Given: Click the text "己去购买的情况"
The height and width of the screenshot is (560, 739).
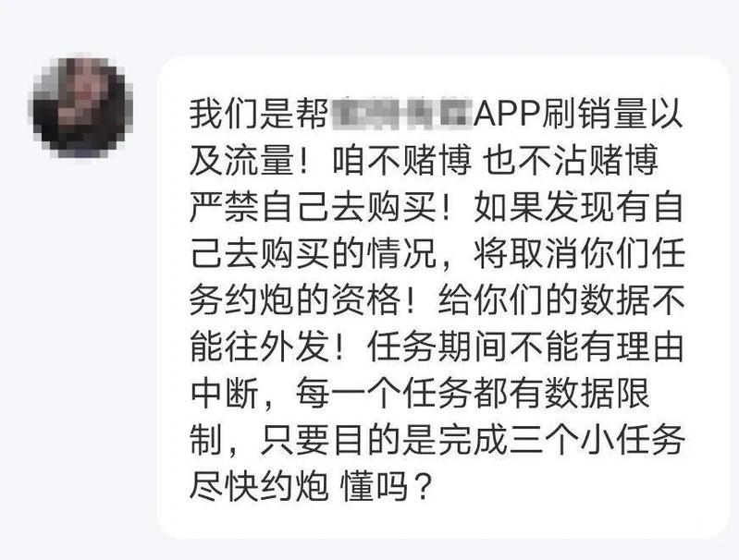Looking at the screenshot, I should click(x=313, y=254).
